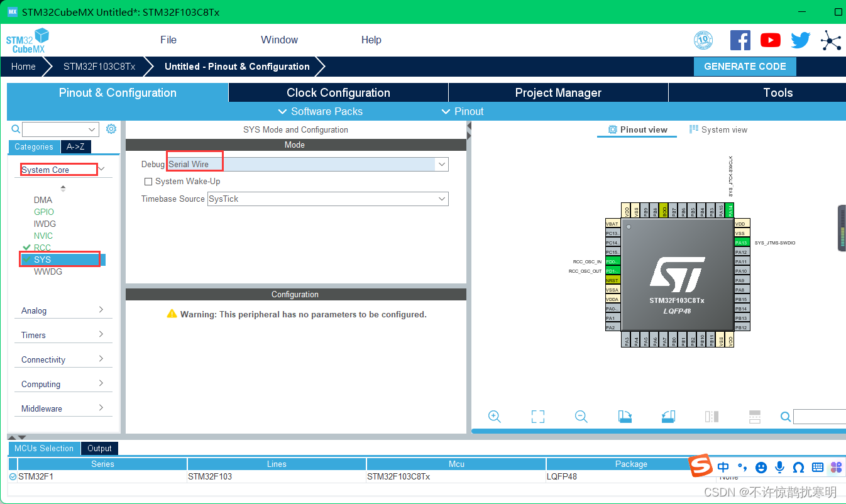This screenshot has height=504, width=846.
Task: Select the STM32F1 row radio marker
Action: click(13, 477)
